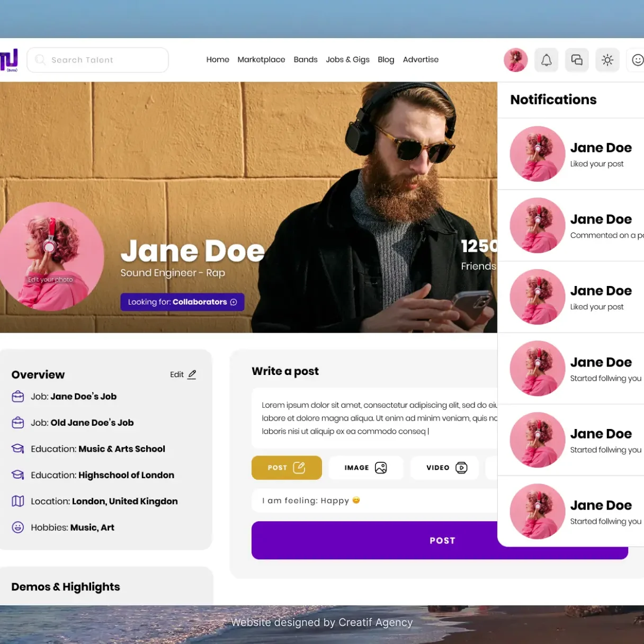Click the pencil edit icon in Overview
This screenshot has width=644, height=644.
tap(192, 374)
